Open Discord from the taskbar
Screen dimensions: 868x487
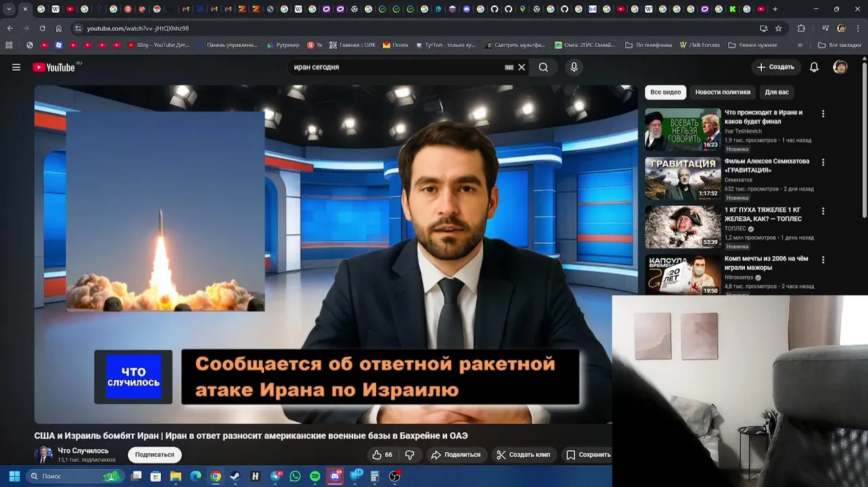pyautogui.click(x=335, y=476)
